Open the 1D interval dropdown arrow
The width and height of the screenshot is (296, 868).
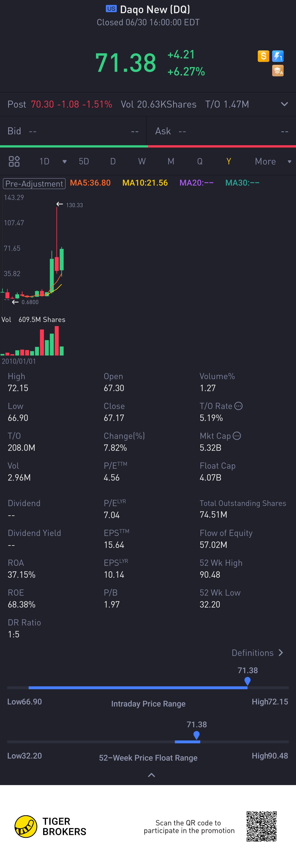[x=64, y=162]
